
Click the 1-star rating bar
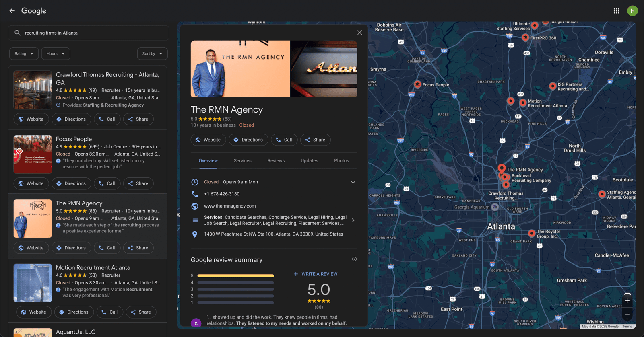(235, 302)
